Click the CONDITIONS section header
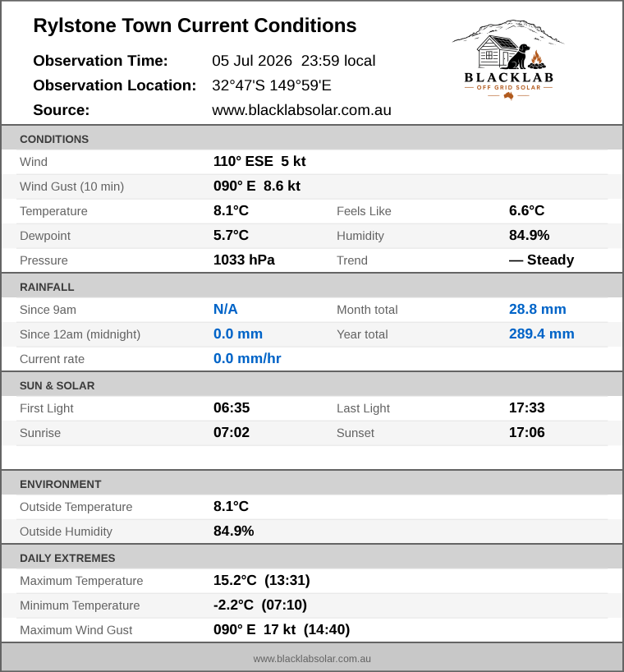This screenshot has height=672, width=624. click(312, 139)
